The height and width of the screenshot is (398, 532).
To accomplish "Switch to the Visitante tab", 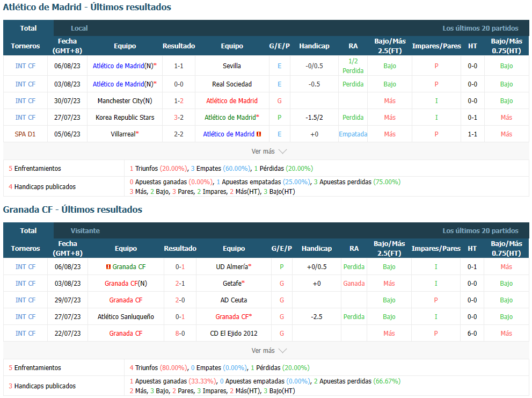I will pyautogui.click(x=85, y=230).
